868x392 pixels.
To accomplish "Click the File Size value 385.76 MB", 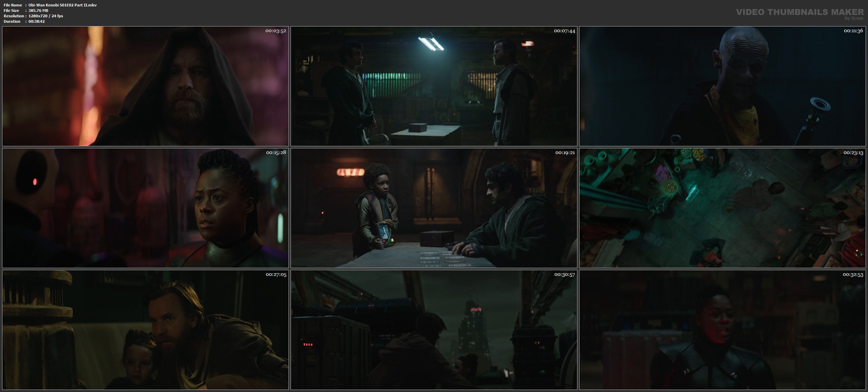I will pos(38,11).
